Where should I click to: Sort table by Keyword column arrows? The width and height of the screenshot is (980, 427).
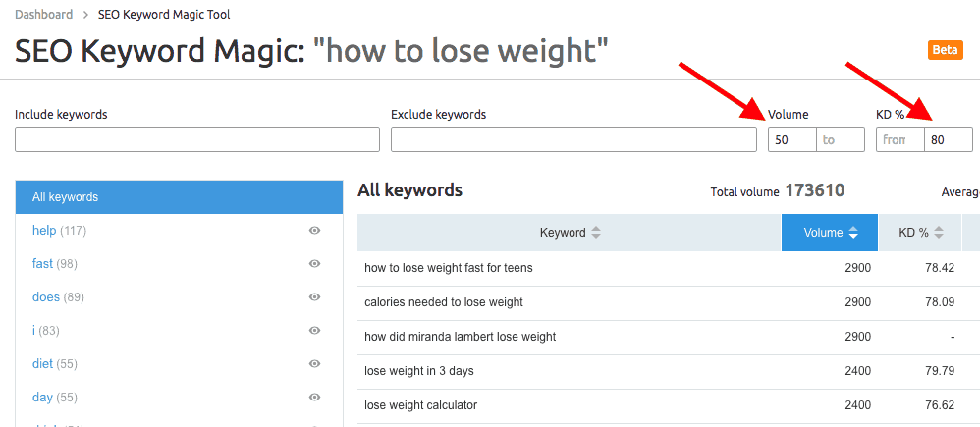(596, 233)
